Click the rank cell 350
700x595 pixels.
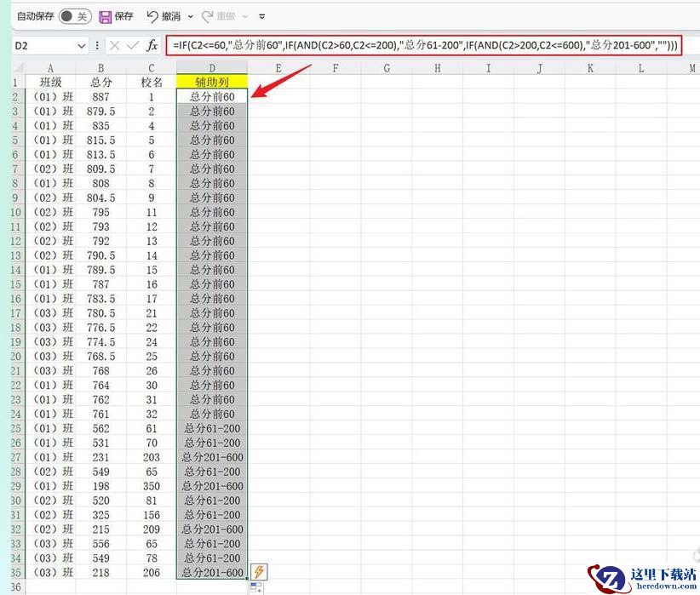[152, 486]
